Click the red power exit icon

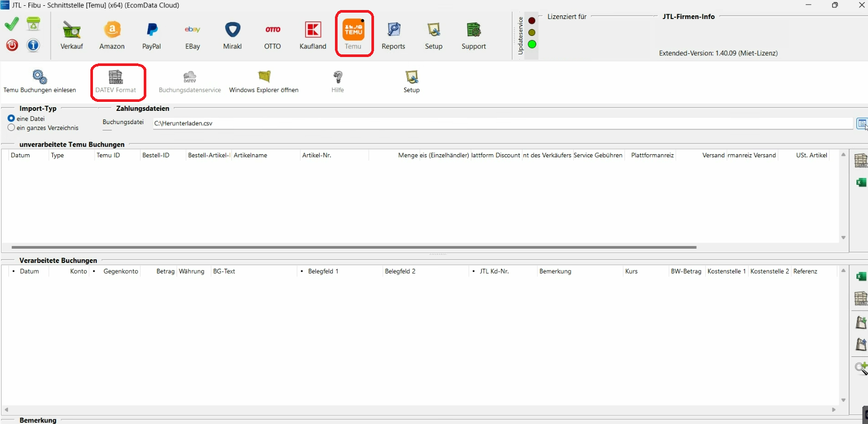tap(12, 45)
